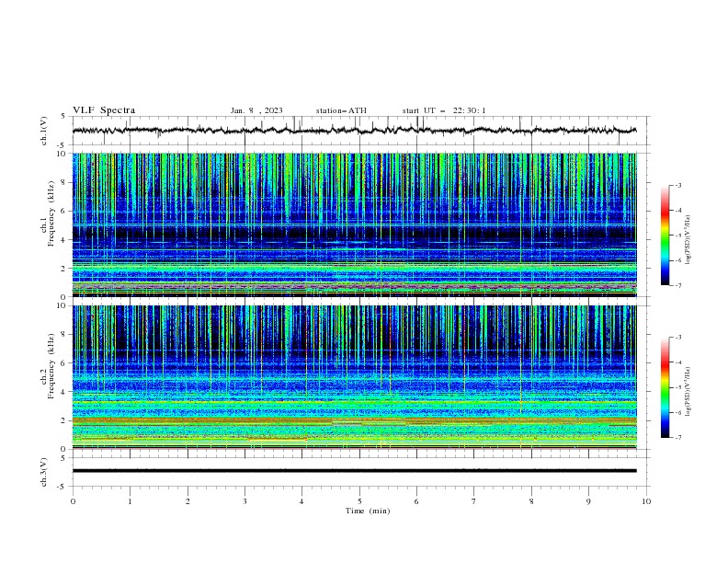Click x-axis tick label '4' minutes
This screenshot has height=563, width=728.
coord(301,501)
